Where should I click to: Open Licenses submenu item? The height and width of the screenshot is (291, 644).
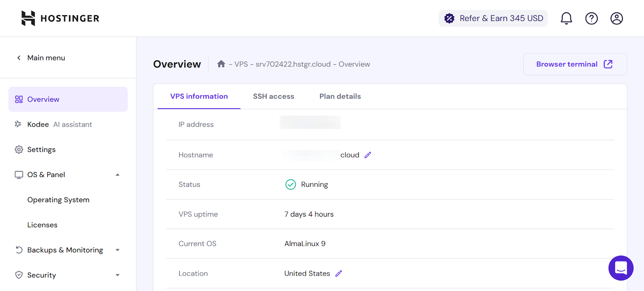42,225
